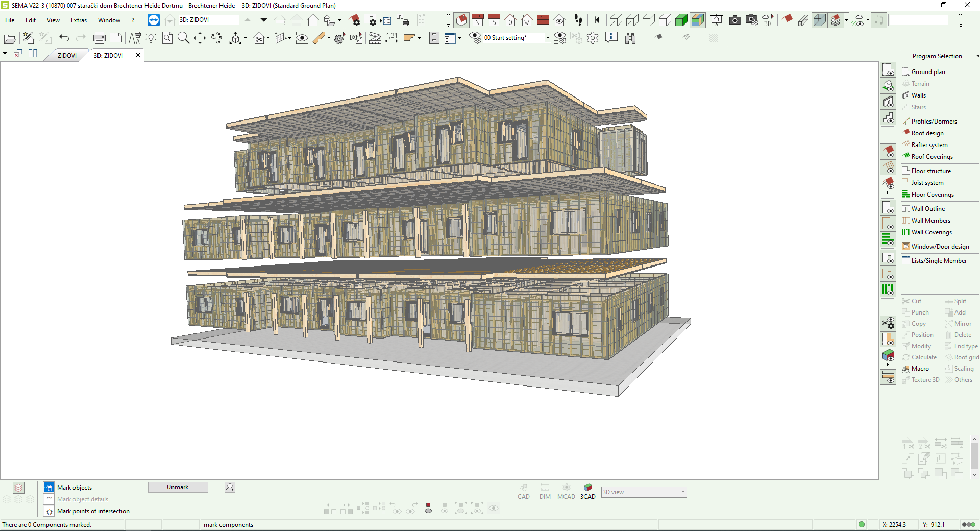Click the west view house icon
This screenshot has height=531, width=980.
[527, 20]
